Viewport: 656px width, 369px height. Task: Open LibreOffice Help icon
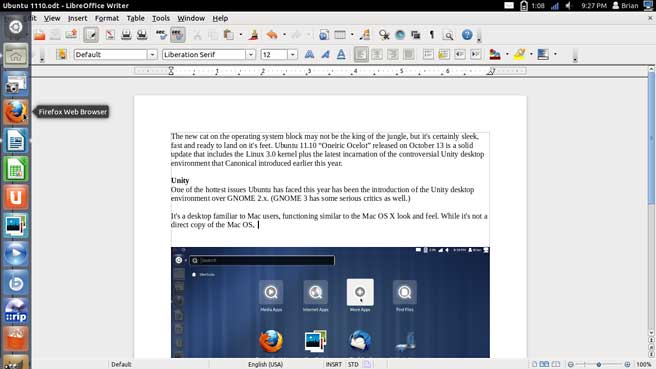[x=467, y=35]
